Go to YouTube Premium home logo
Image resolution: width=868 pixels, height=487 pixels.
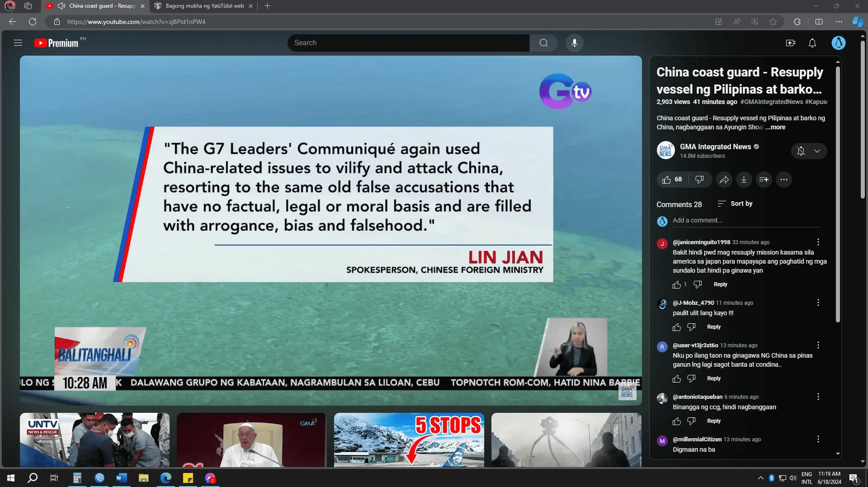pos(57,43)
